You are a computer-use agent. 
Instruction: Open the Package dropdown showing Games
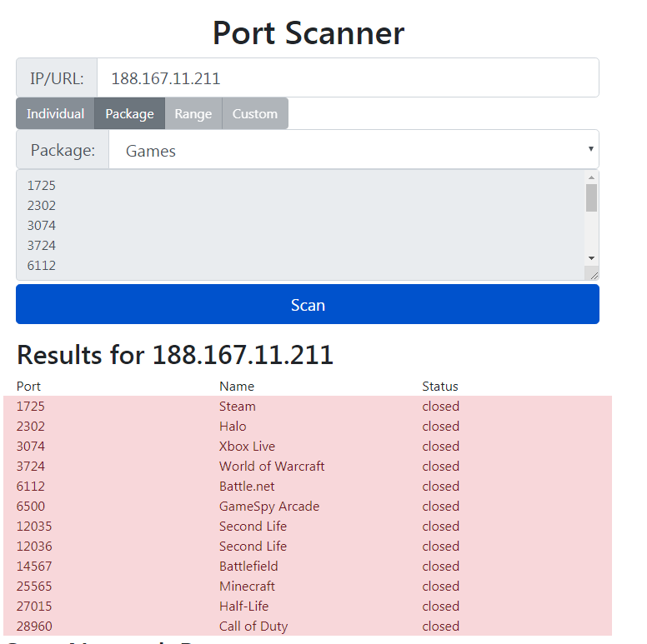(354, 149)
